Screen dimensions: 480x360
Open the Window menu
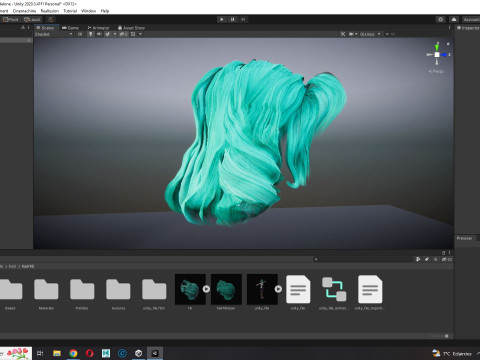(88, 11)
